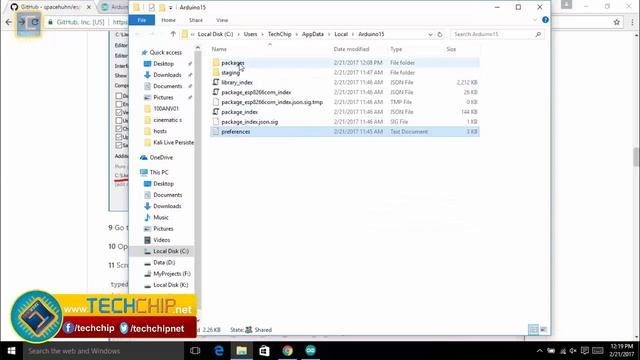Open Quick Access Toolbar customize dropdown
640x360 pixels.
171,7
